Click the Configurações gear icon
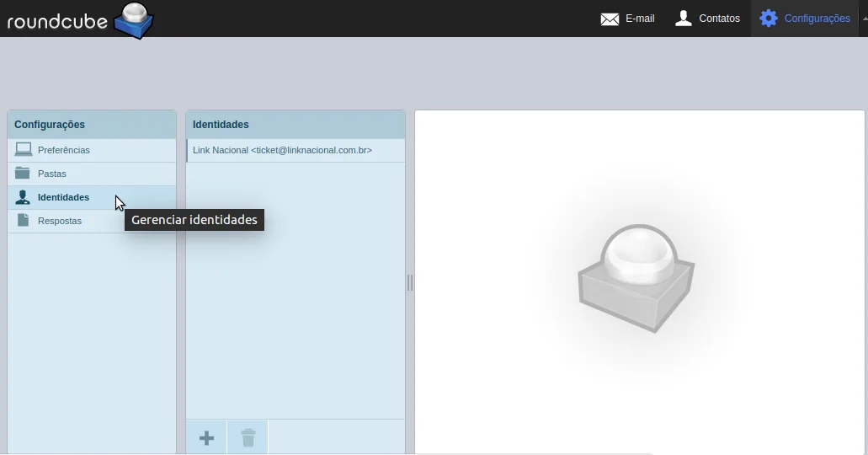868x455 pixels. [769, 18]
